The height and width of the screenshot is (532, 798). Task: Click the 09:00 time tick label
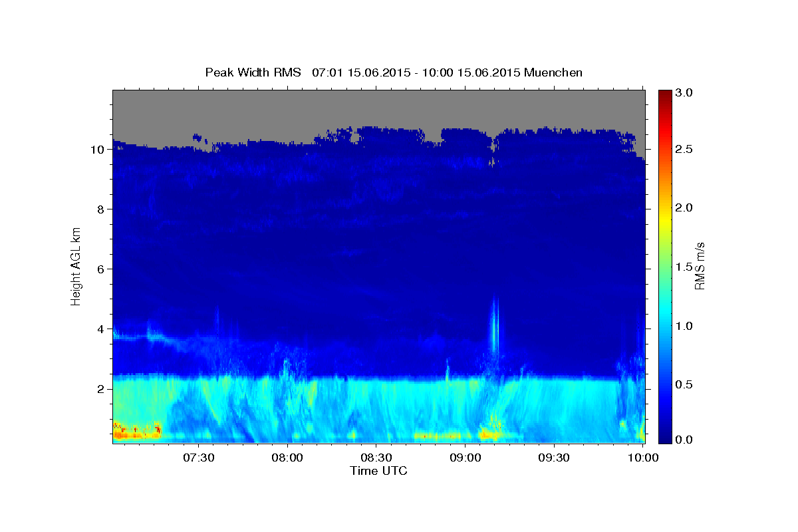(x=465, y=457)
